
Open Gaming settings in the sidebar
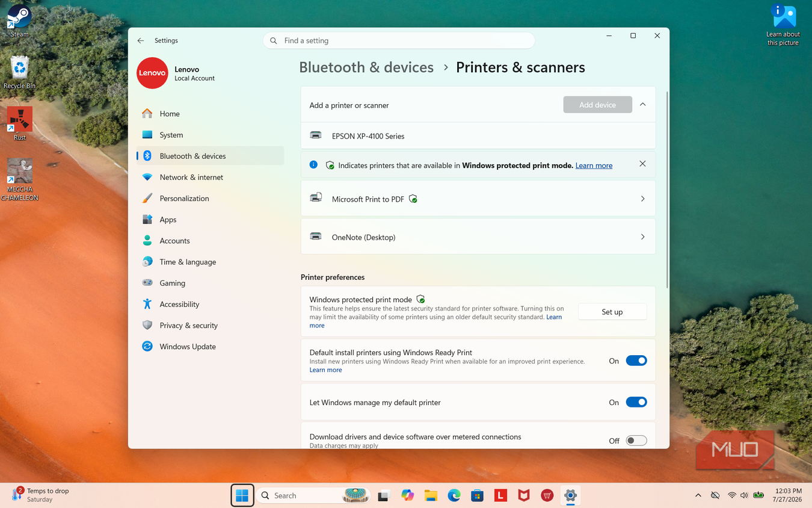click(x=210, y=283)
